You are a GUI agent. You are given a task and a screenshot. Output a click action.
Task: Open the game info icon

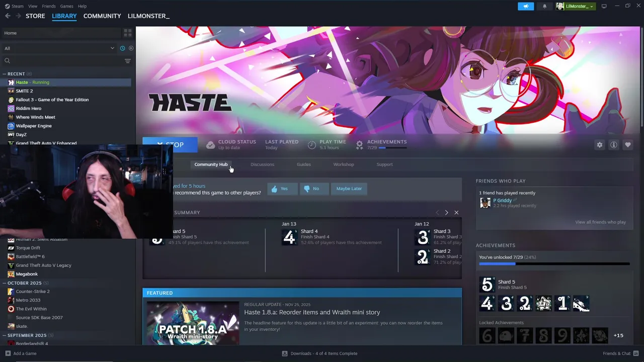(613, 145)
